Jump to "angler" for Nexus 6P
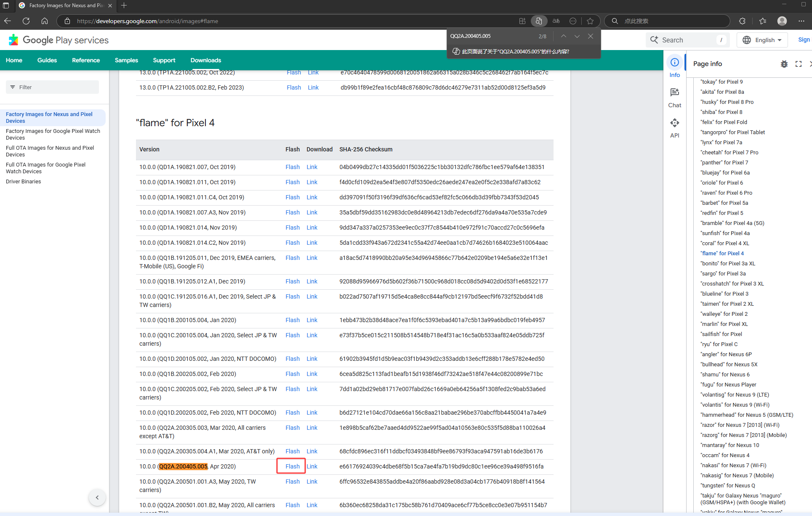The width and height of the screenshot is (812, 516). tap(726, 355)
